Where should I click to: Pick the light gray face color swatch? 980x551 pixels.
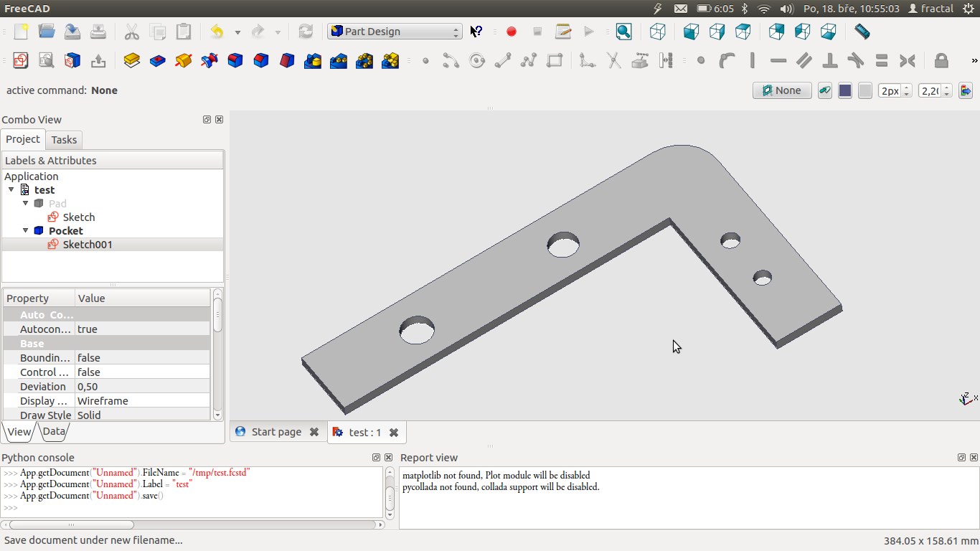pyautogui.click(x=865, y=90)
